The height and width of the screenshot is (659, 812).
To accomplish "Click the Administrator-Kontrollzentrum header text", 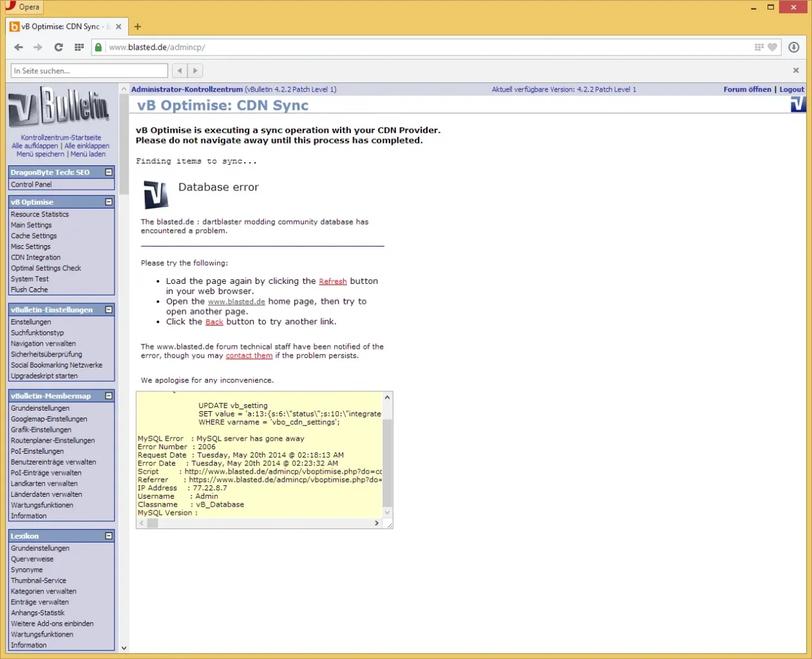I will tap(187, 89).
